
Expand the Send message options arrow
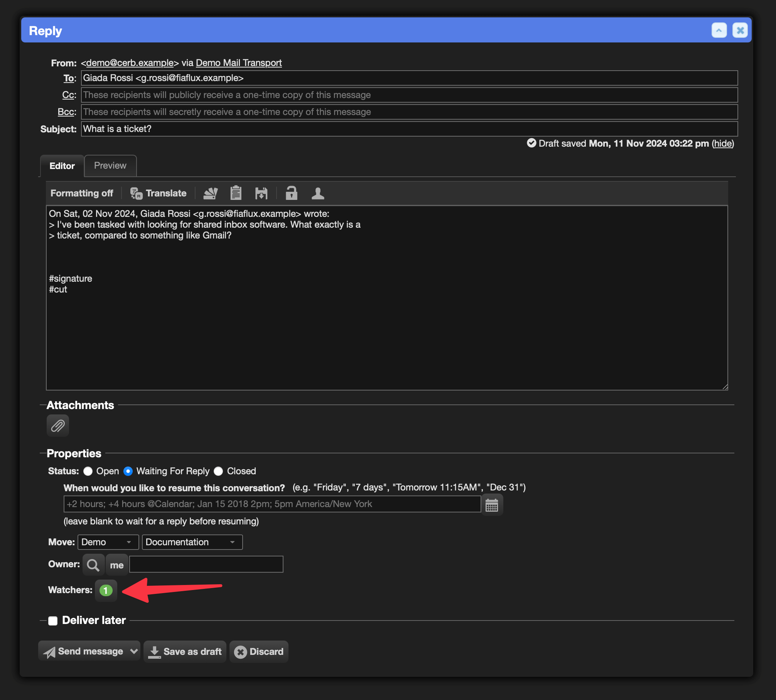(134, 651)
